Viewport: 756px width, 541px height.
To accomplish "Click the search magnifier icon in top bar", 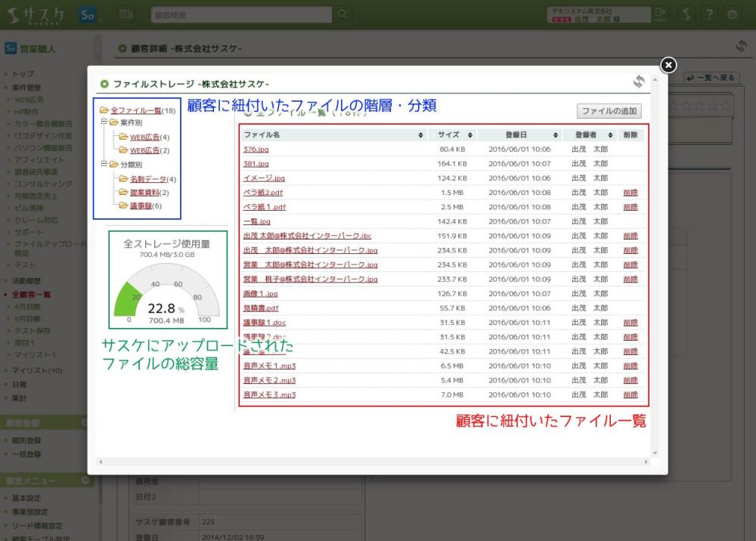I will pyautogui.click(x=342, y=14).
